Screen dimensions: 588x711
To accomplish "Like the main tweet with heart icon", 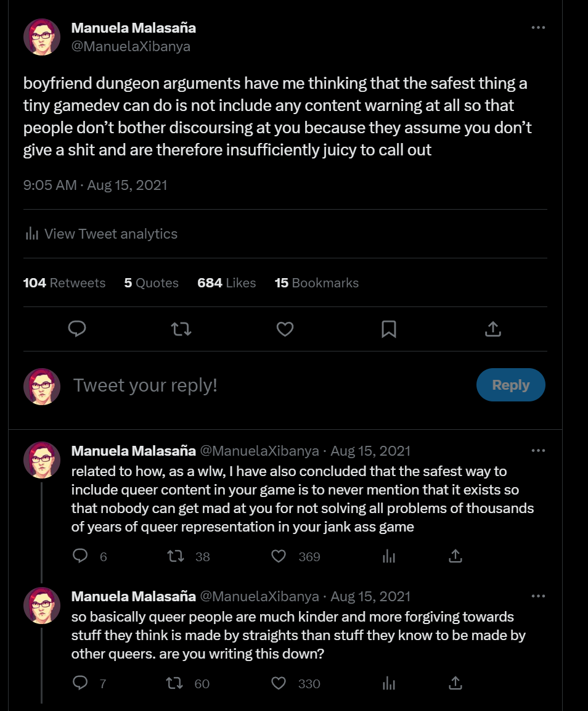I will tap(285, 329).
